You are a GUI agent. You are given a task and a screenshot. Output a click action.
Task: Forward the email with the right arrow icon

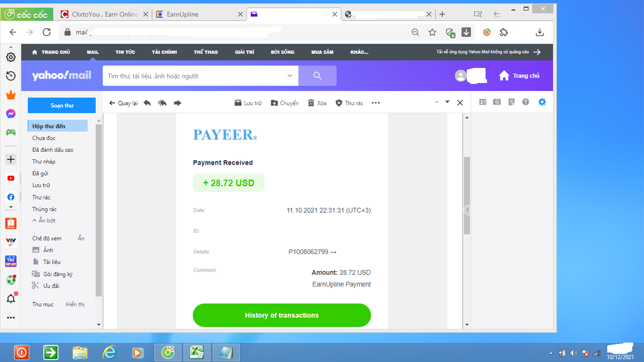[178, 103]
